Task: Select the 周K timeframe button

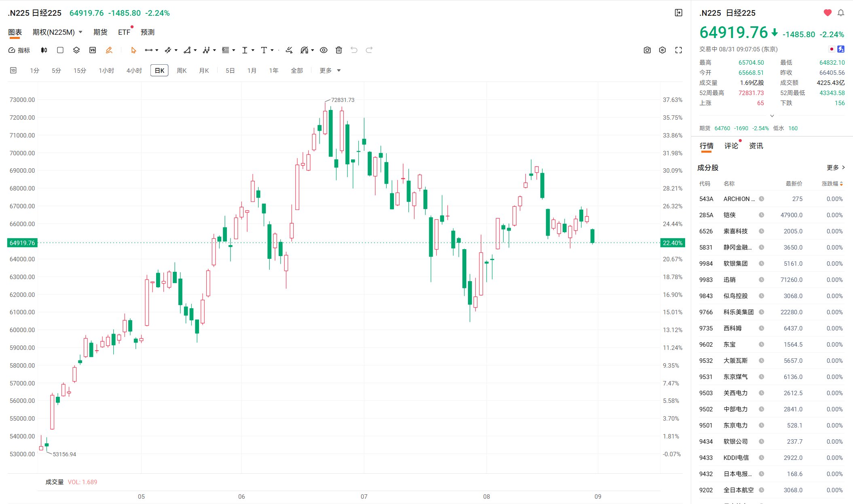Action: click(x=182, y=71)
